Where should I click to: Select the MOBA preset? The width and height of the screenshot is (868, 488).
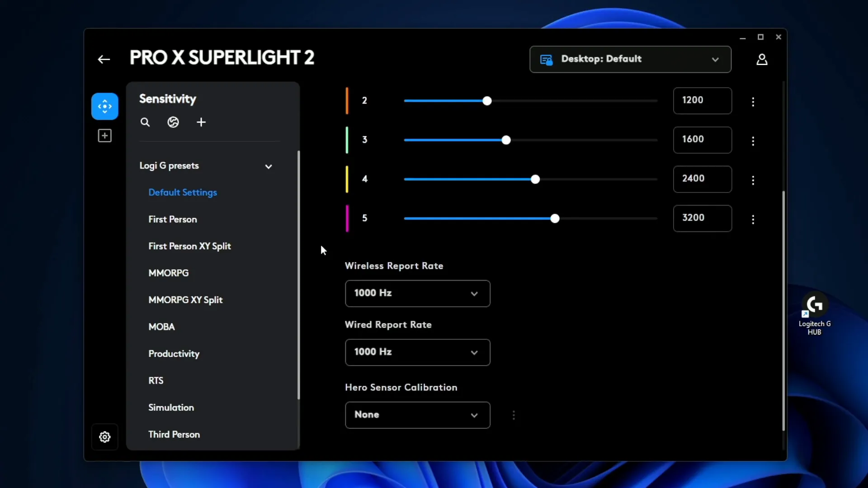click(161, 327)
